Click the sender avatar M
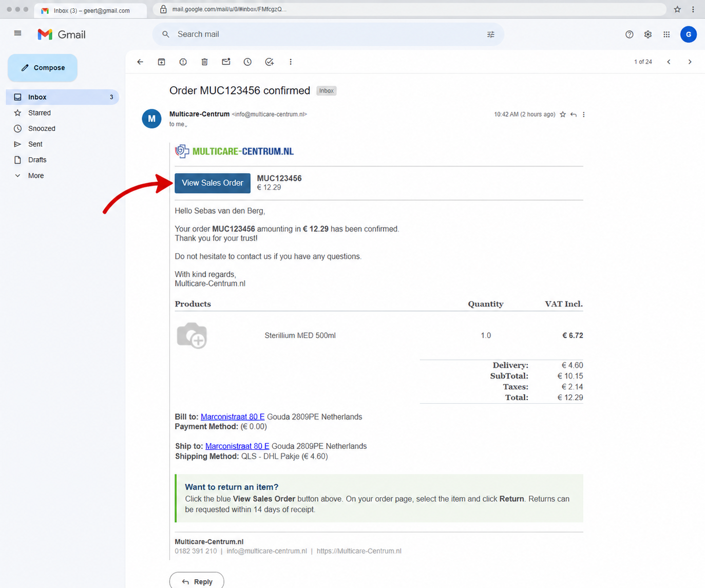 (151, 119)
